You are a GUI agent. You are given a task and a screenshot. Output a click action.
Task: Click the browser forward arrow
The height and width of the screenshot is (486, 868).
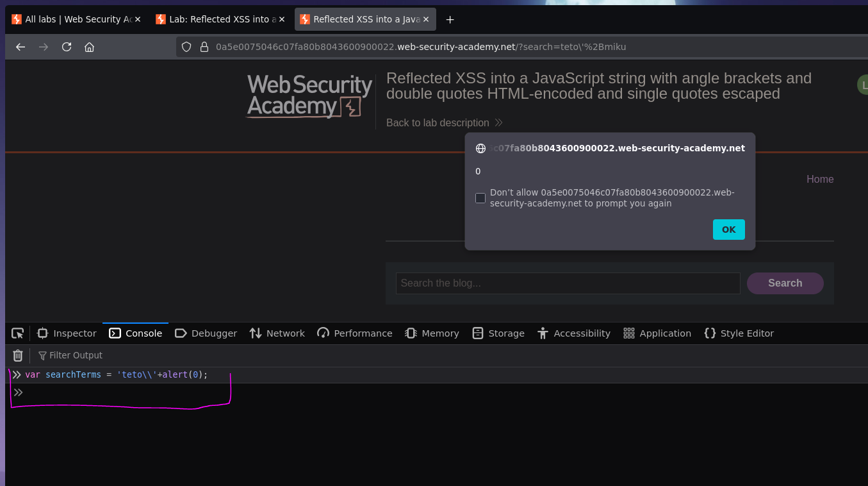44,47
